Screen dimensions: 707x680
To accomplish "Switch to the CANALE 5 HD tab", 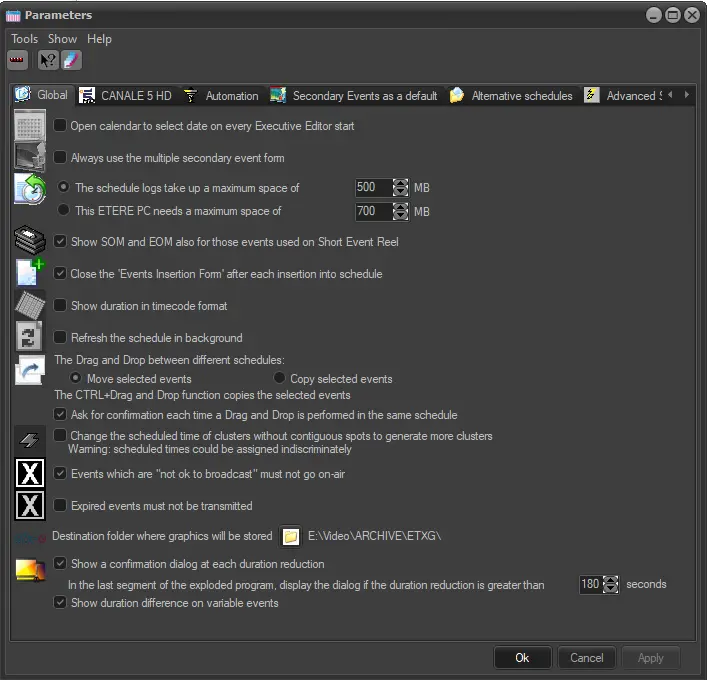I will pos(125,96).
